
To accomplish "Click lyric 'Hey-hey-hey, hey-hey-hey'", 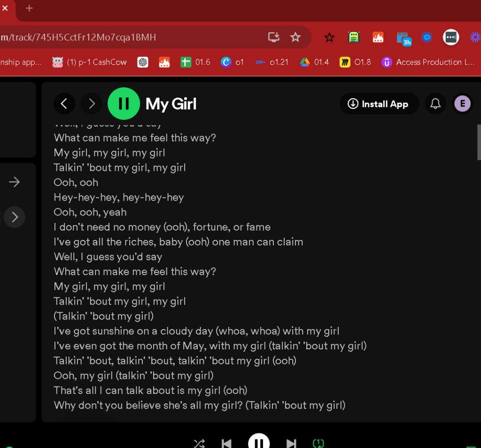I will tap(119, 197).
